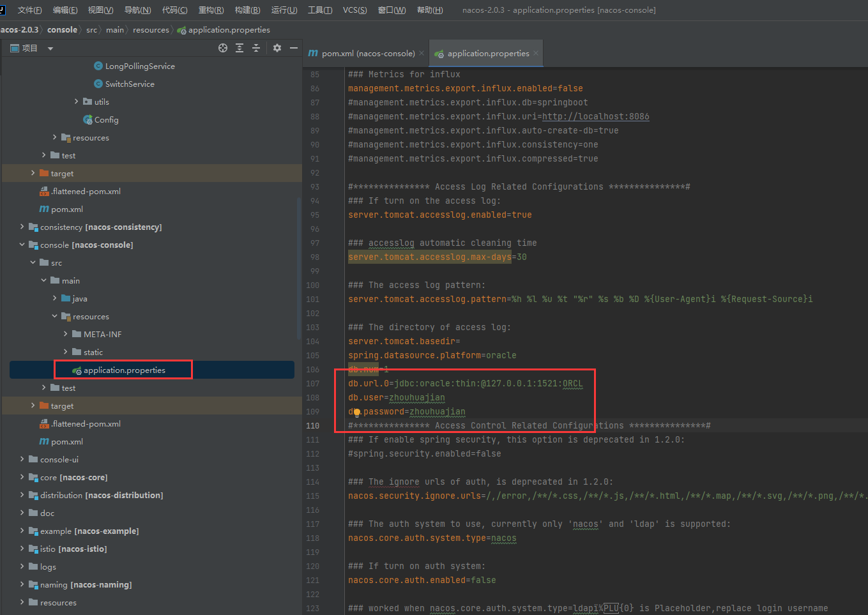Screen dimensions: 868x615
Task: Click server.tomcat.accesslog.max-days=30 line
Action: click(x=438, y=257)
